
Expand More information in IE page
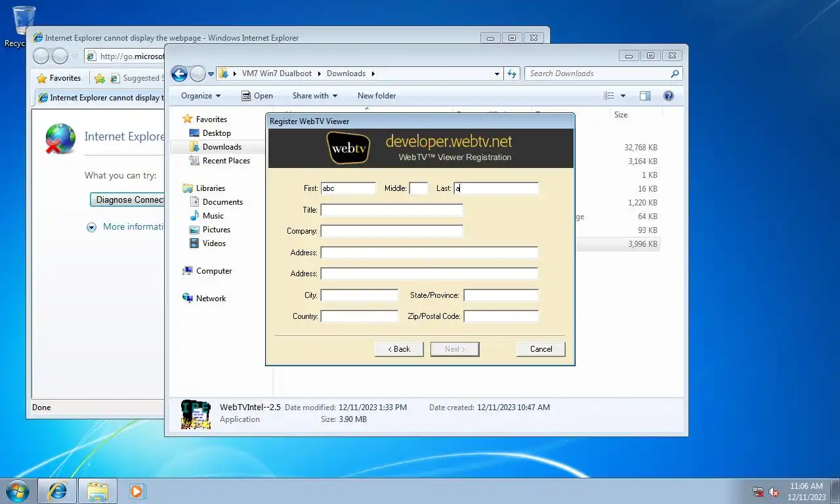(127, 226)
